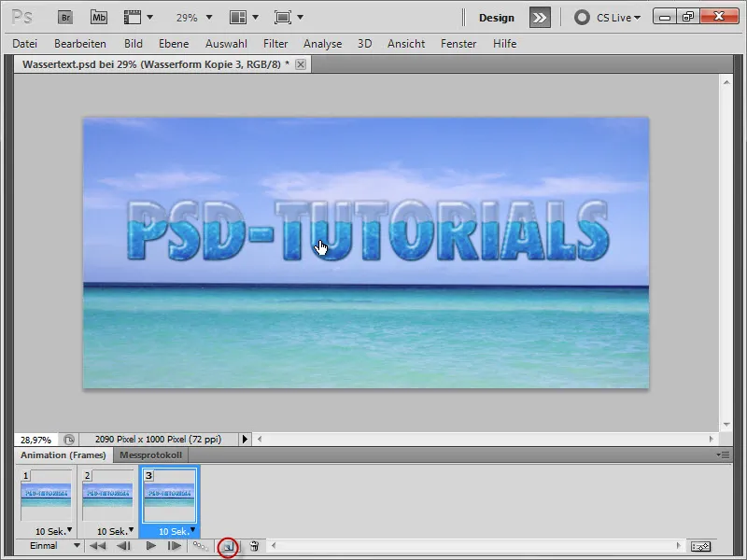The width and height of the screenshot is (747, 560).
Task: Open the Filter menu
Action: coord(275,44)
